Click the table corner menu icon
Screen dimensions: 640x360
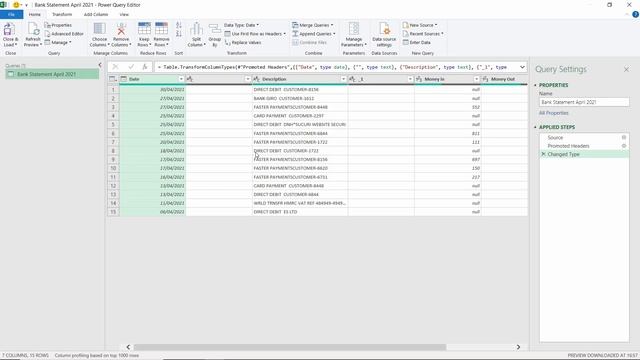113,79
